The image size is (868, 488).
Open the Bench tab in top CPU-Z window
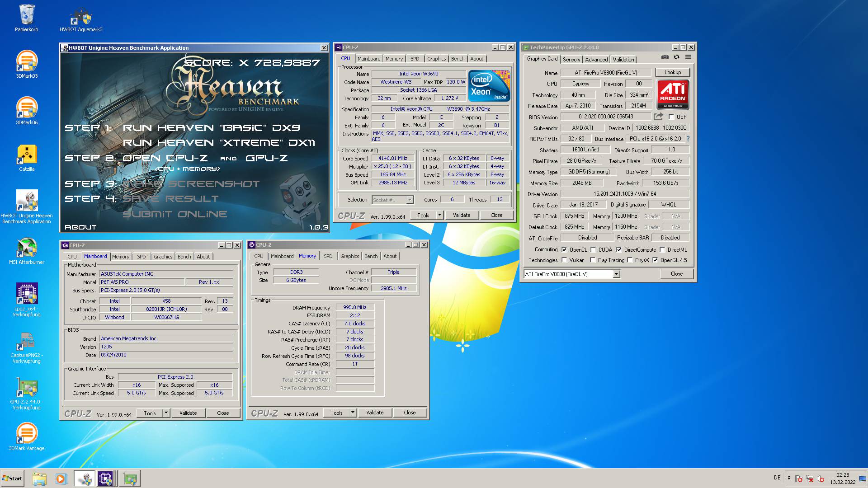pos(458,59)
